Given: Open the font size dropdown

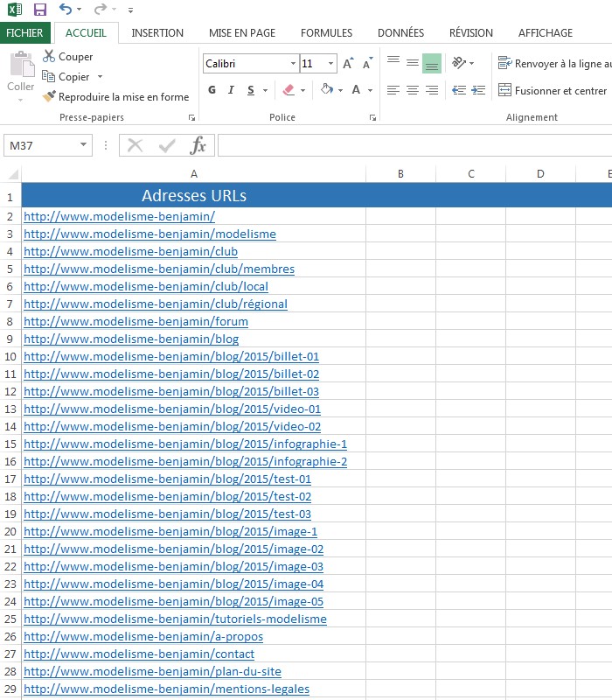Looking at the screenshot, I should [330, 63].
